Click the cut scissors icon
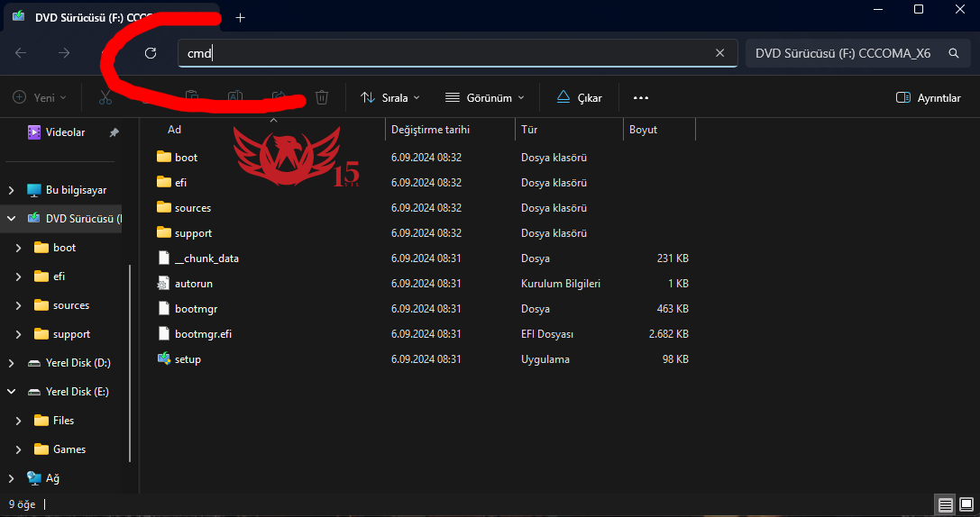Viewport: 980px width, 517px height. (x=105, y=97)
